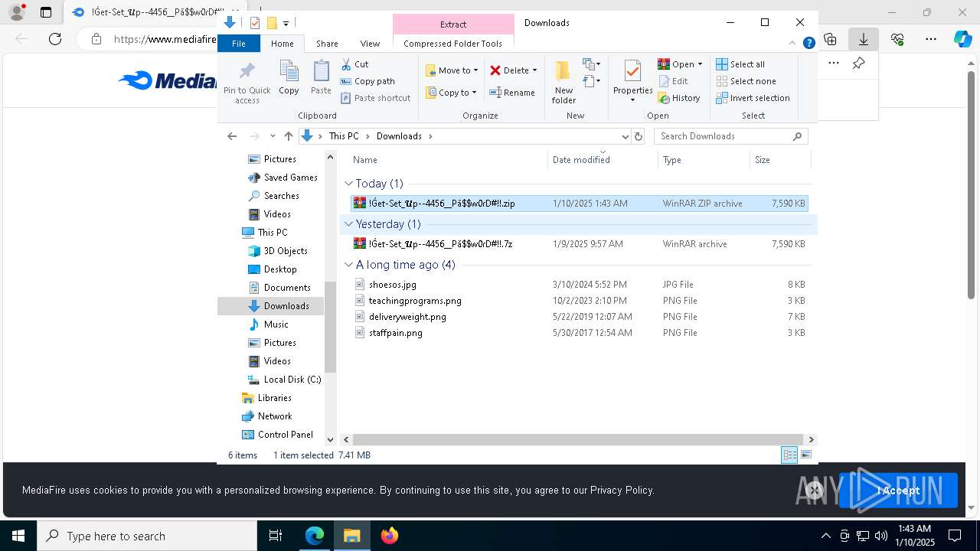
Task: Open Firefox from the taskbar
Action: pyautogui.click(x=389, y=536)
